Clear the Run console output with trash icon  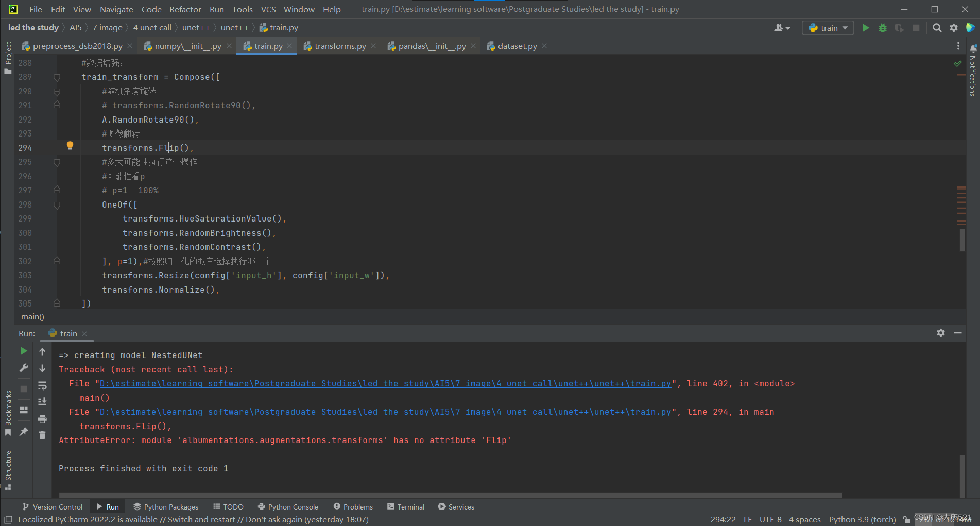(42, 435)
